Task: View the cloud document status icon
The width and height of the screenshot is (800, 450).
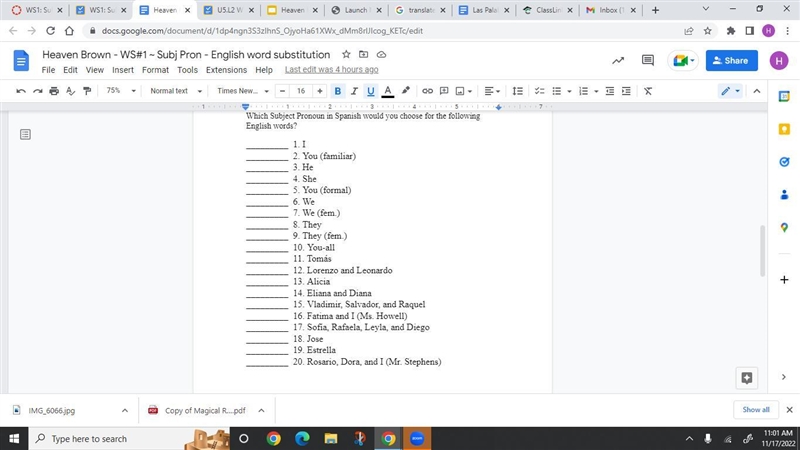Action: (381, 55)
